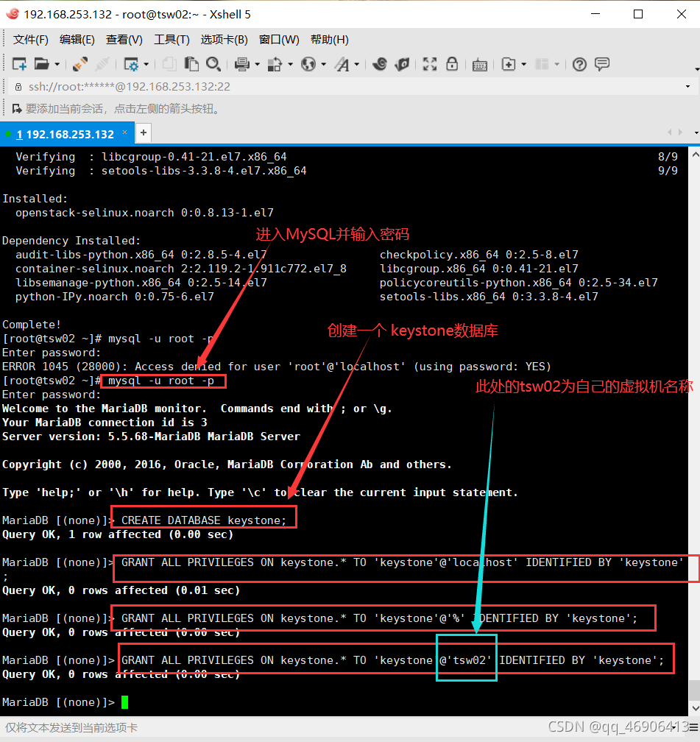The image size is (700, 742).
Task: Click the Find magnifier icon
Action: pos(213,64)
